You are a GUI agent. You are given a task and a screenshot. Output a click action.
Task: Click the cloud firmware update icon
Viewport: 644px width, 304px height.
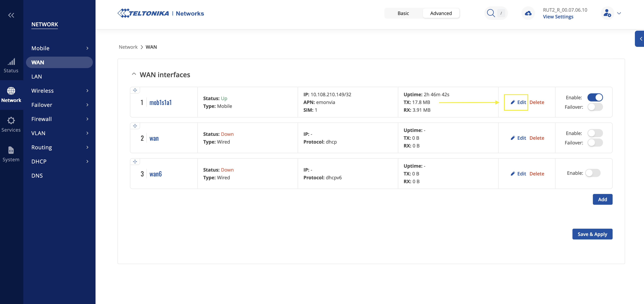click(528, 13)
